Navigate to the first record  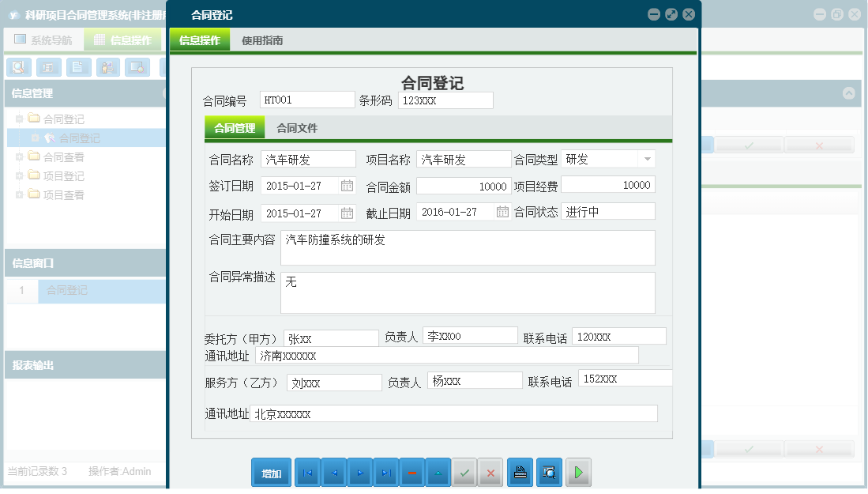(x=307, y=472)
